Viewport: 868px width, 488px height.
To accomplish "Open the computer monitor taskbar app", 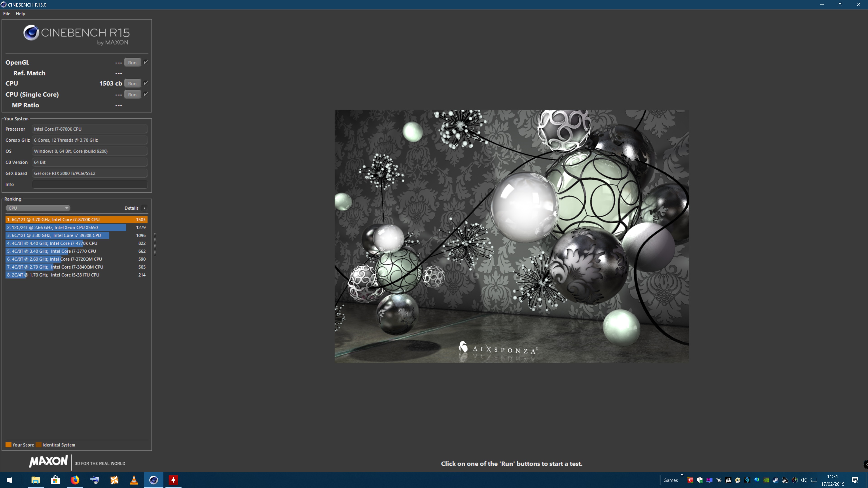I will tap(95, 480).
